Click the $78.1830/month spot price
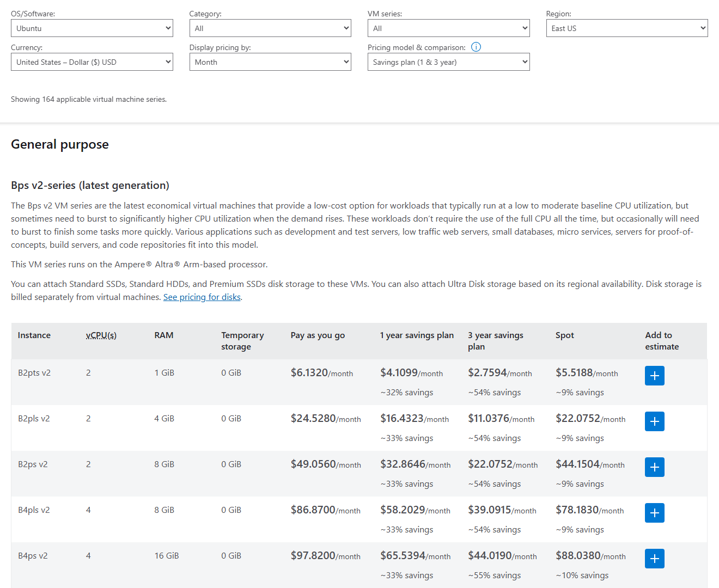Viewport: 719px width, 588px height. click(x=590, y=510)
